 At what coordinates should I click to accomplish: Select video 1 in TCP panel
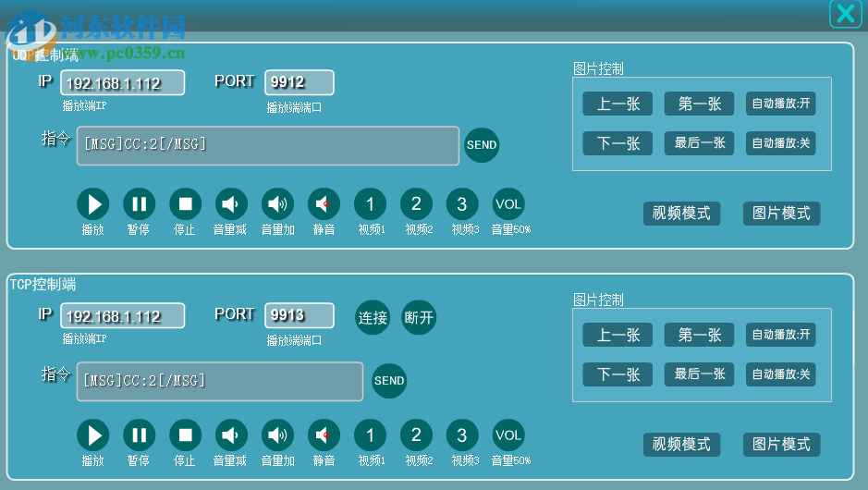(x=370, y=435)
